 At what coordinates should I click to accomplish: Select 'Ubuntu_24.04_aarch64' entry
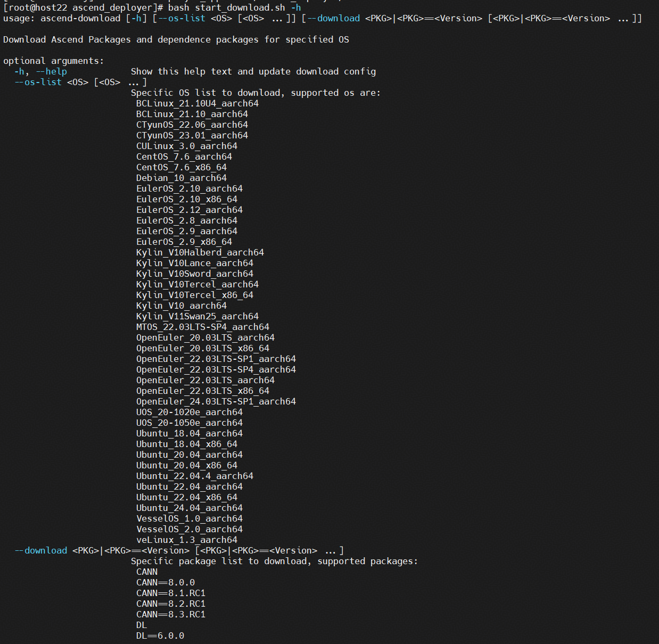tap(190, 508)
